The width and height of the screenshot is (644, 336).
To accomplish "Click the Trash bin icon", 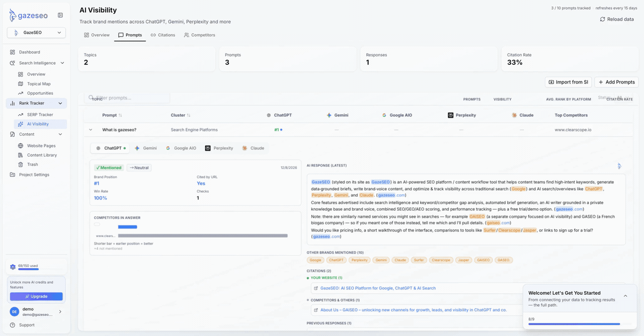I will click(x=21, y=164).
